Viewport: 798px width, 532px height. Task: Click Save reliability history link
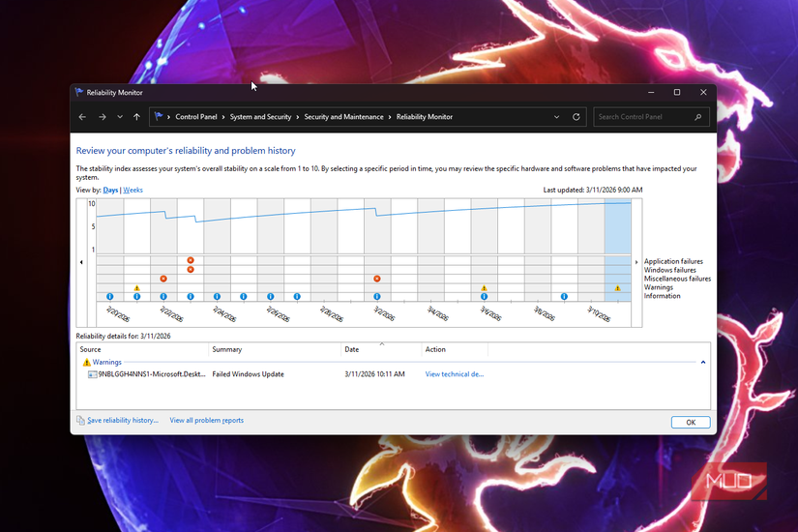coord(123,421)
